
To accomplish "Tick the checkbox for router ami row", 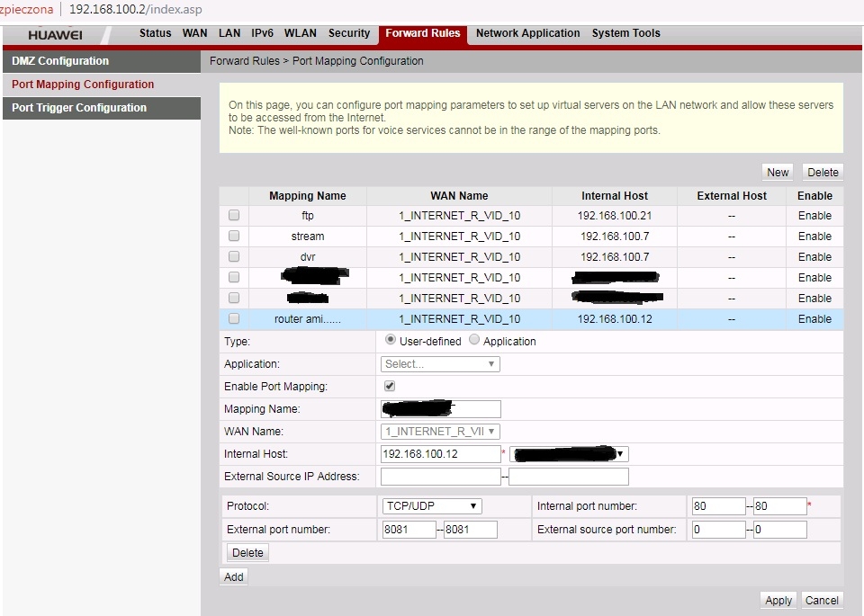I will [234, 318].
